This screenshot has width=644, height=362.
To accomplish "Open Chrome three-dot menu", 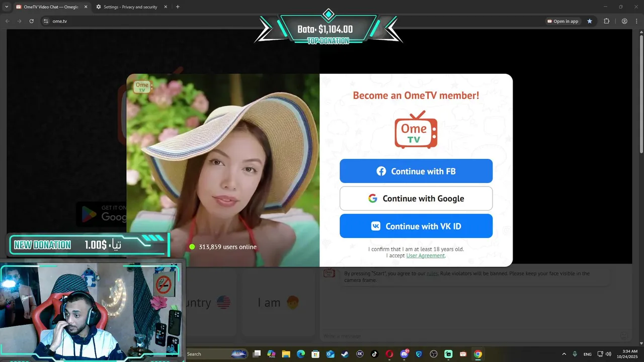I will coord(636,21).
